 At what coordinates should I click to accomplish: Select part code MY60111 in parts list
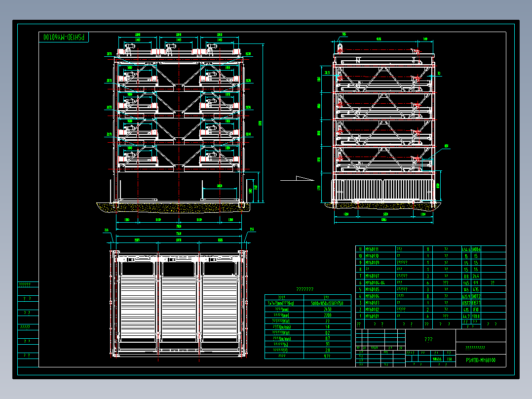[372, 249]
